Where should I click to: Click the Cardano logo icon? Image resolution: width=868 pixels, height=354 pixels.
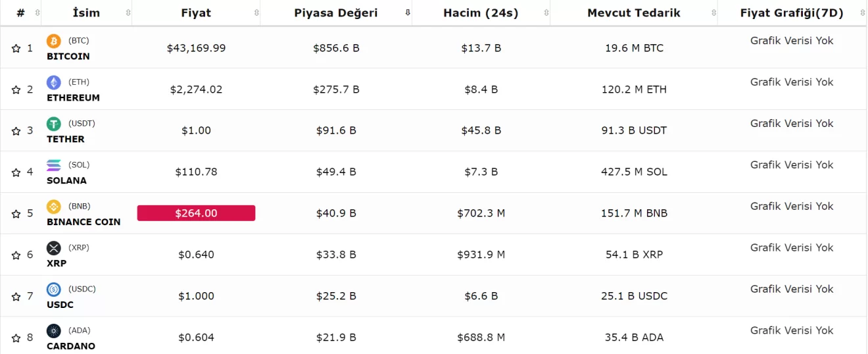[54, 331]
